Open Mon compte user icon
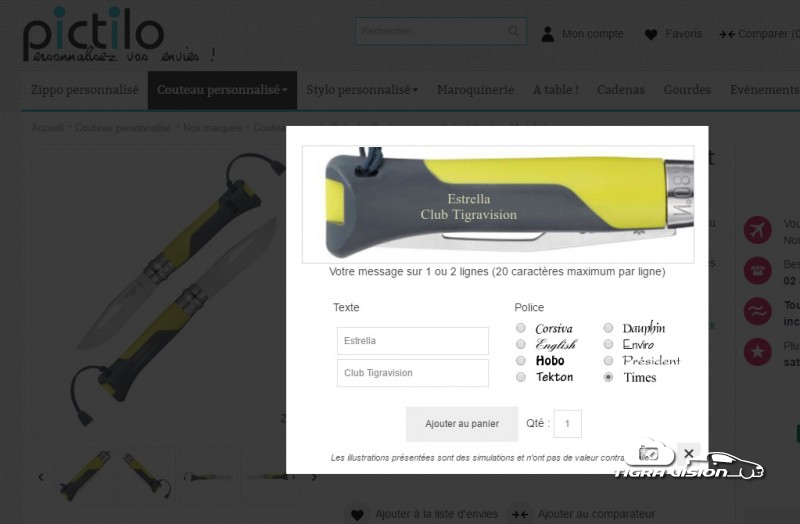 pyautogui.click(x=547, y=34)
